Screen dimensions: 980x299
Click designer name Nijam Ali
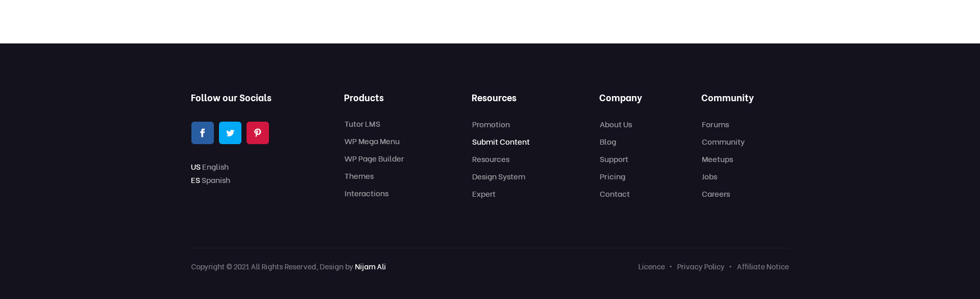pyautogui.click(x=370, y=266)
